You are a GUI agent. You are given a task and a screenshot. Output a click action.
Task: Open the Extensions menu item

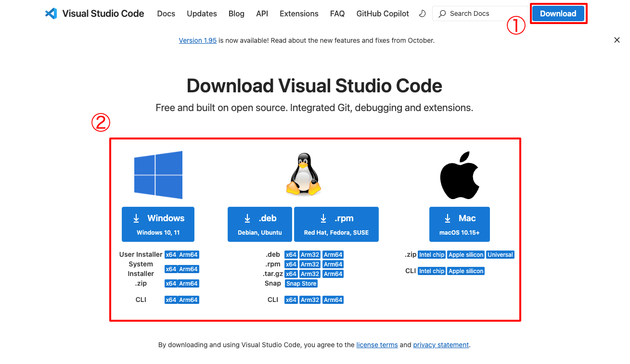[x=299, y=13]
